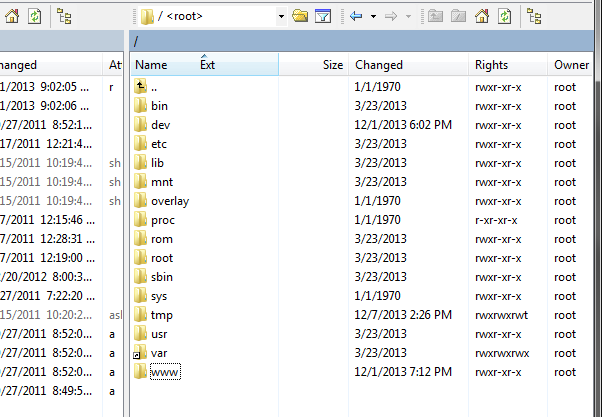The height and width of the screenshot is (417, 602).
Task: Refresh the local panel listing
Action: 34,17
